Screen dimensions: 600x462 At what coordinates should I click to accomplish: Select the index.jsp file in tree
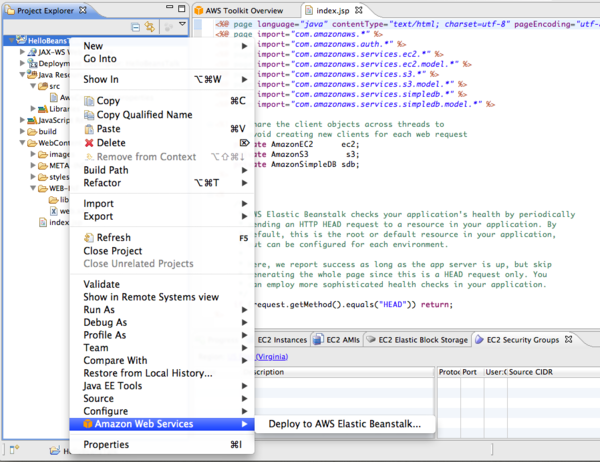coord(54,222)
